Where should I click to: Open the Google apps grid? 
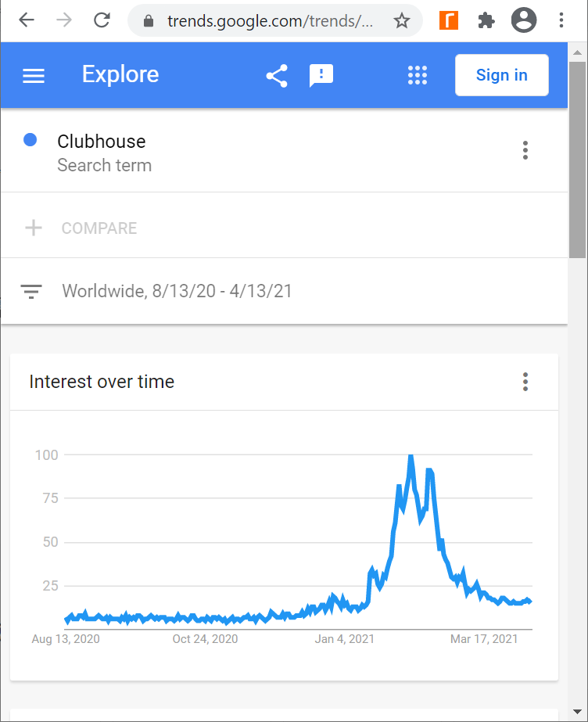pyautogui.click(x=418, y=76)
